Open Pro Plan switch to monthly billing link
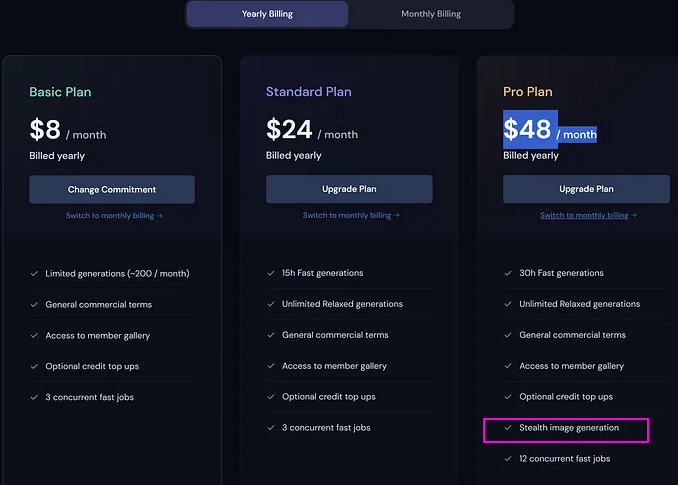 (588, 215)
